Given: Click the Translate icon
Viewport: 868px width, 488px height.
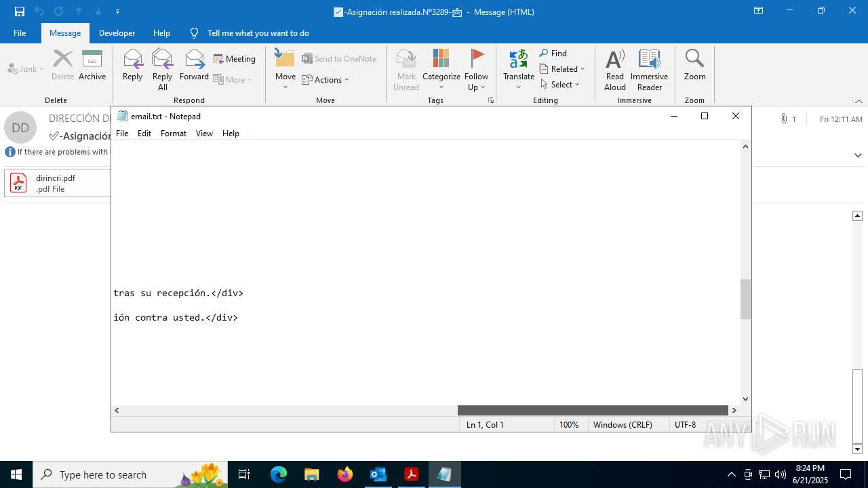Looking at the screenshot, I should pos(519,69).
